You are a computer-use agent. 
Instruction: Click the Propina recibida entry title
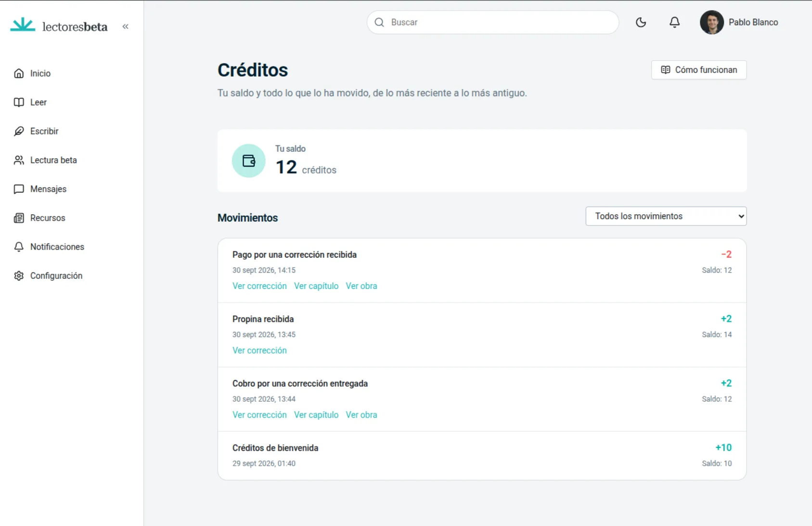point(263,319)
